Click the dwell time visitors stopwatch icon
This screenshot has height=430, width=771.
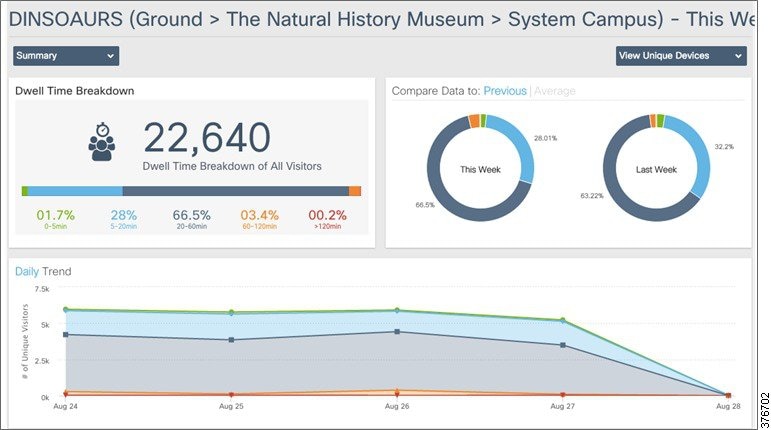[101, 141]
